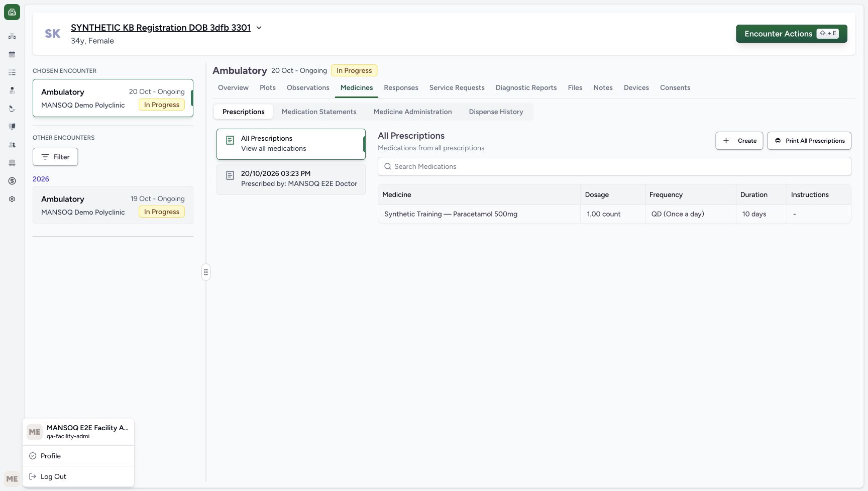Select All Prescriptions list entry

click(x=291, y=144)
